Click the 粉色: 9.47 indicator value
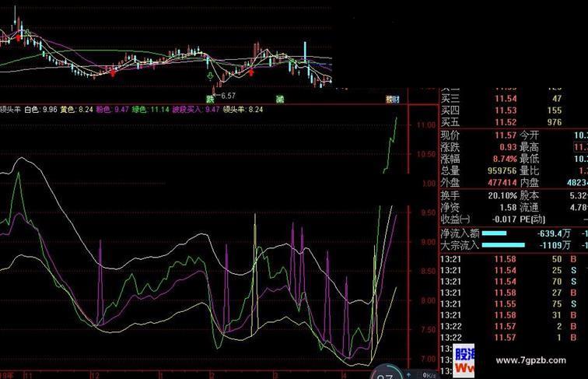 (112, 110)
